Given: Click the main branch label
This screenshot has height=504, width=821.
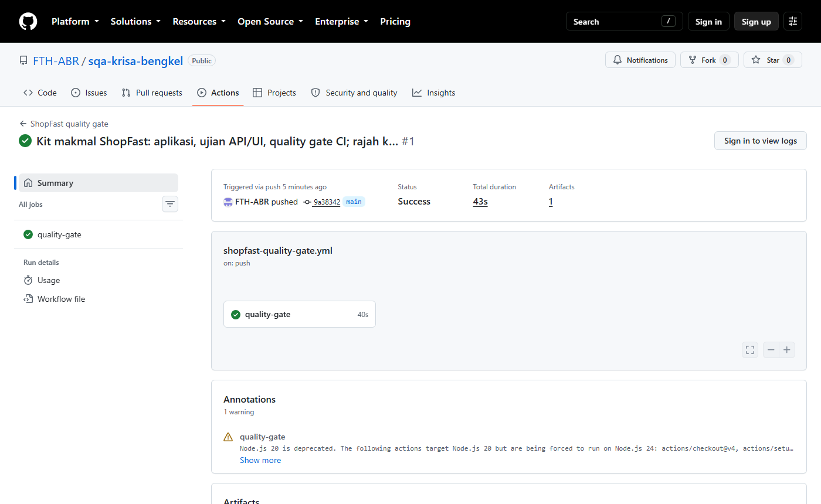Looking at the screenshot, I should pos(354,202).
